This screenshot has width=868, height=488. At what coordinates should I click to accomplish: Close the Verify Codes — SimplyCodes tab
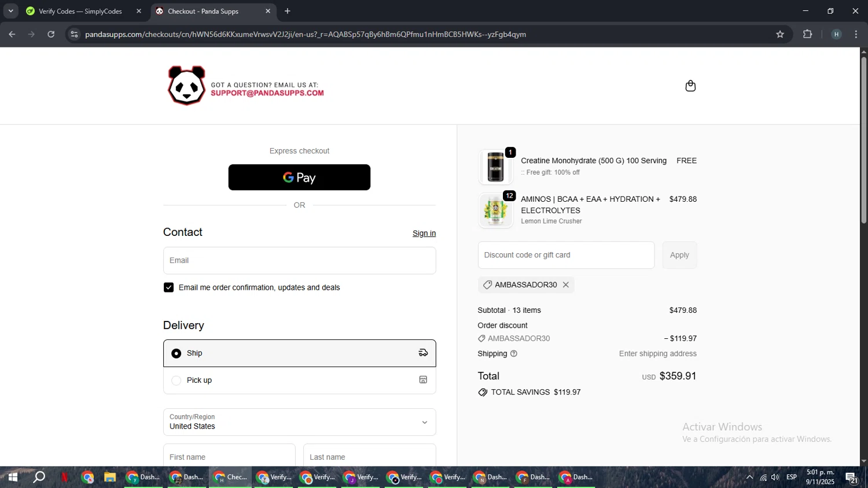click(139, 11)
